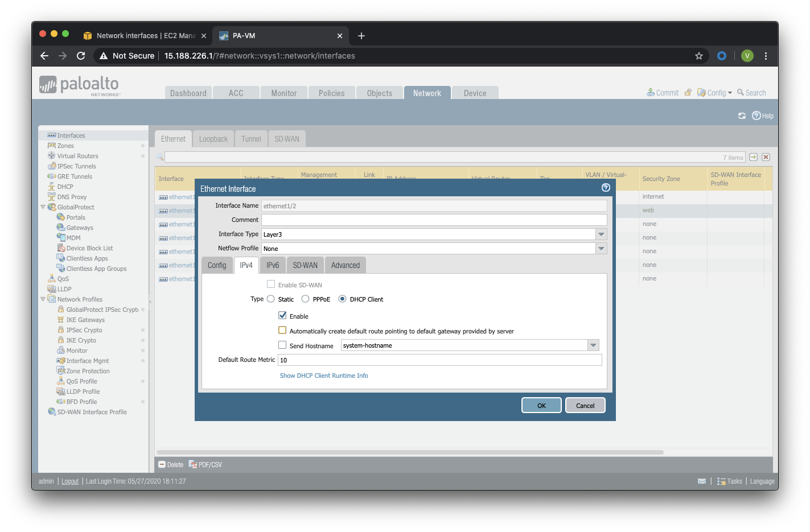Image resolution: width=810 pixels, height=532 pixels.
Task: Reload the page with the browser refresh icon
Action: [x=81, y=56]
